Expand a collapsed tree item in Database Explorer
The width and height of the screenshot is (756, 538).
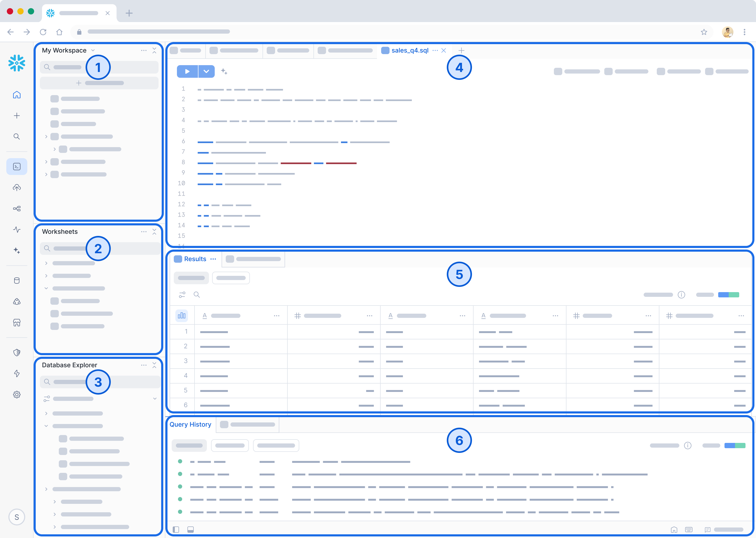(46, 413)
